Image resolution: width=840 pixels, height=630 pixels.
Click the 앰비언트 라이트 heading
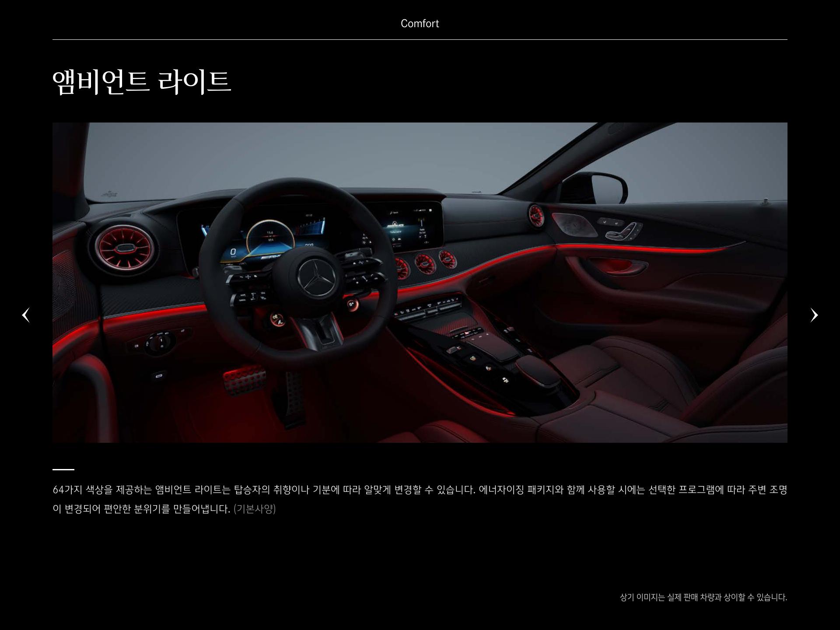[142, 82]
